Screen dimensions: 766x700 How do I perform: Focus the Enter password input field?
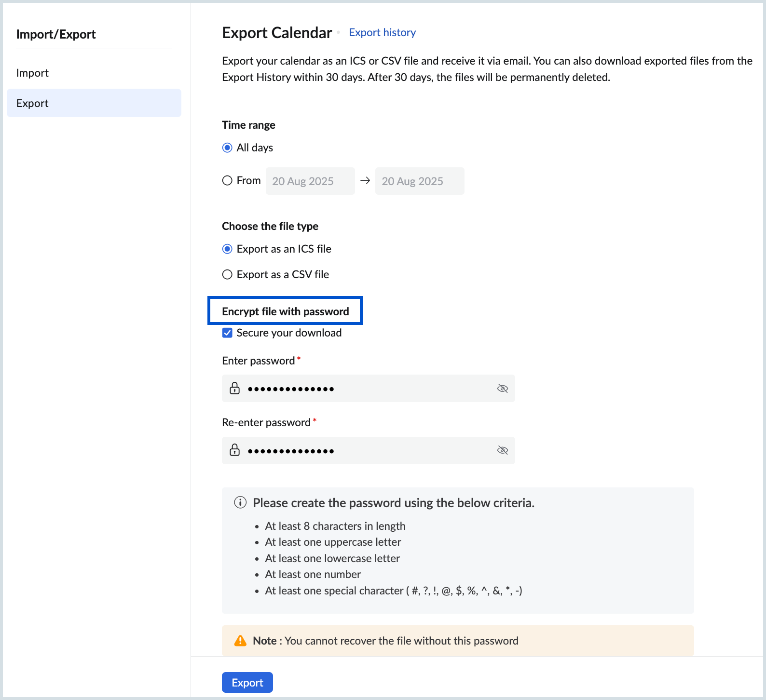point(367,389)
